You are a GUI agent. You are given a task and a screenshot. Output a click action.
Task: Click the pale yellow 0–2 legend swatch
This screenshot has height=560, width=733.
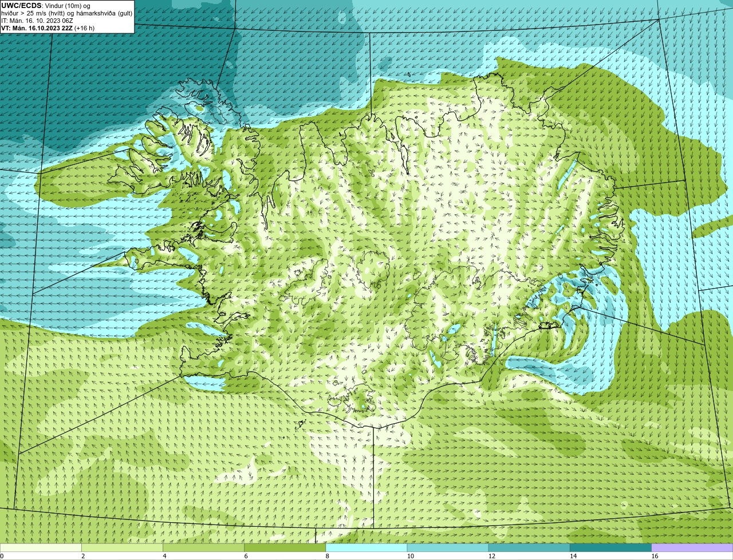pos(41,547)
